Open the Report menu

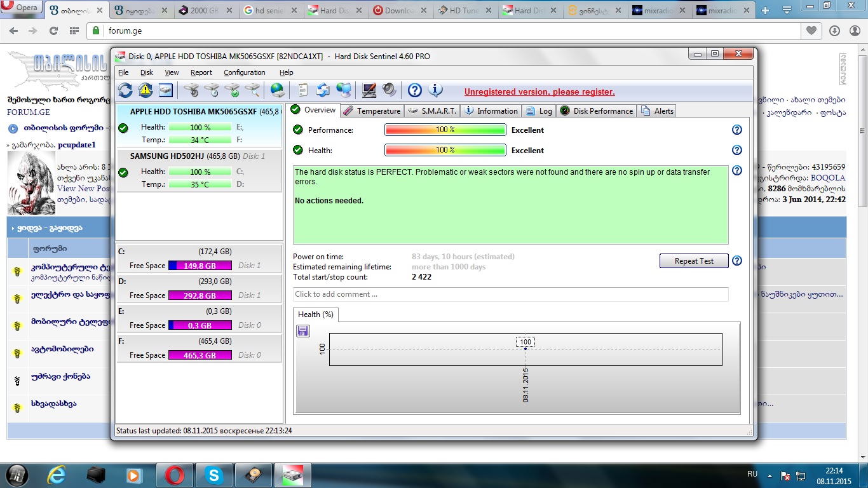[201, 72]
